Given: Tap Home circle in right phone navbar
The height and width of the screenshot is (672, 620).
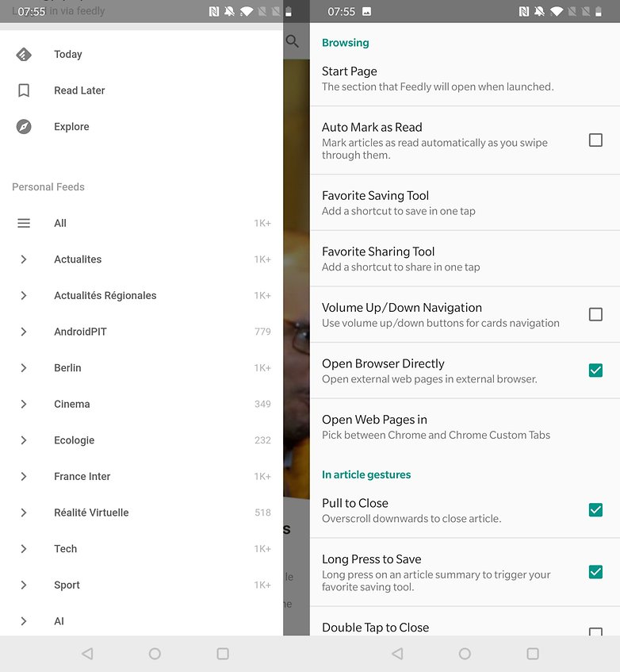Looking at the screenshot, I should click(465, 654).
